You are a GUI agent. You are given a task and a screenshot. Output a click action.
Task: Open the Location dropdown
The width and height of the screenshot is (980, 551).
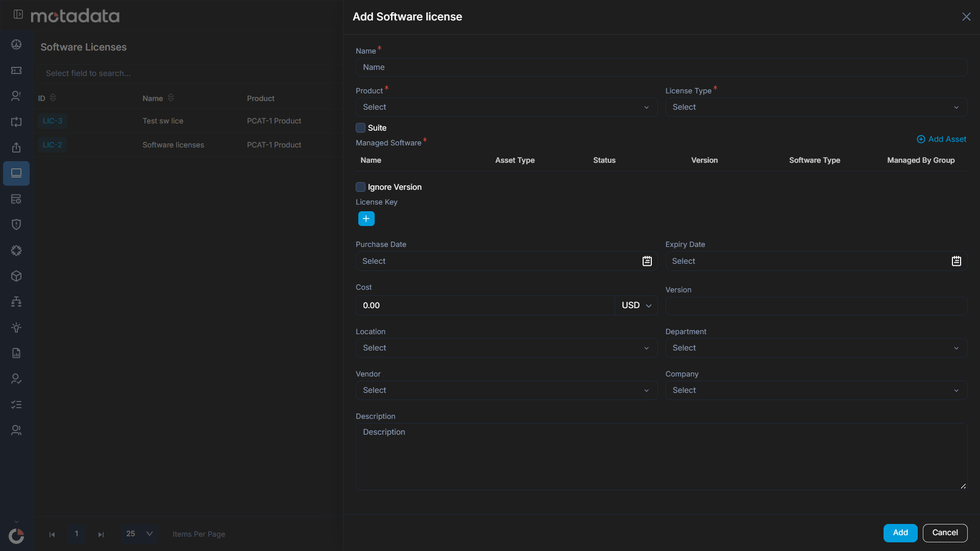506,348
